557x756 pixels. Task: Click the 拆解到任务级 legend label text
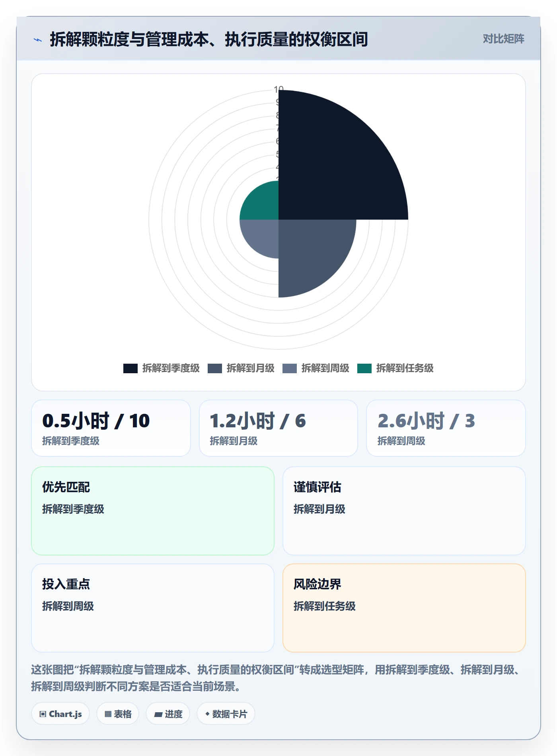click(x=405, y=368)
